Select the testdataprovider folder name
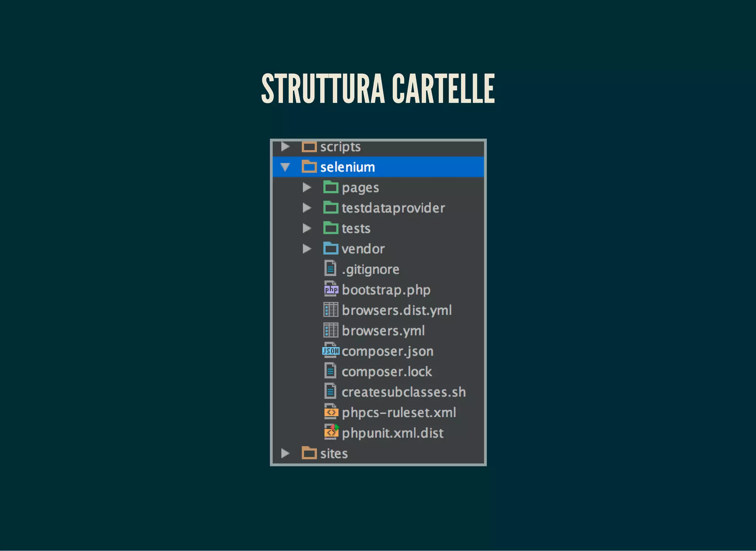 pyautogui.click(x=393, y=208)
